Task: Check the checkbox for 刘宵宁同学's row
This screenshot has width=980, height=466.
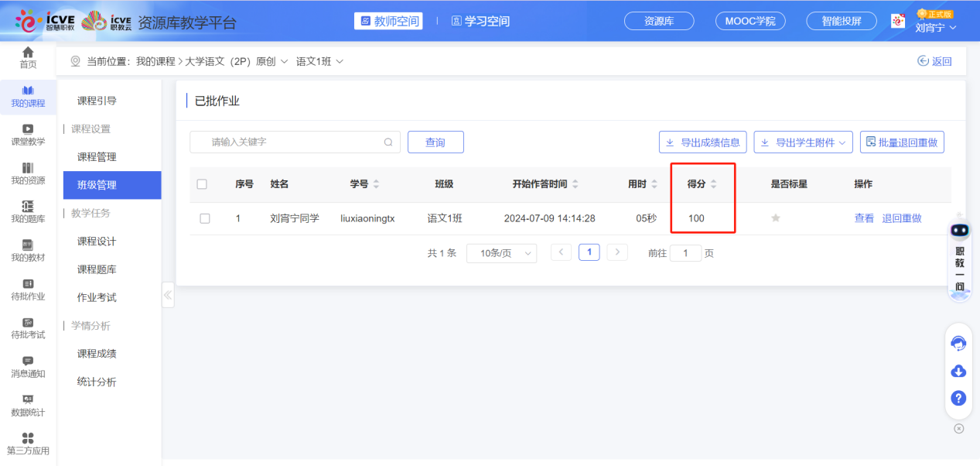Action: click(205, 218)
